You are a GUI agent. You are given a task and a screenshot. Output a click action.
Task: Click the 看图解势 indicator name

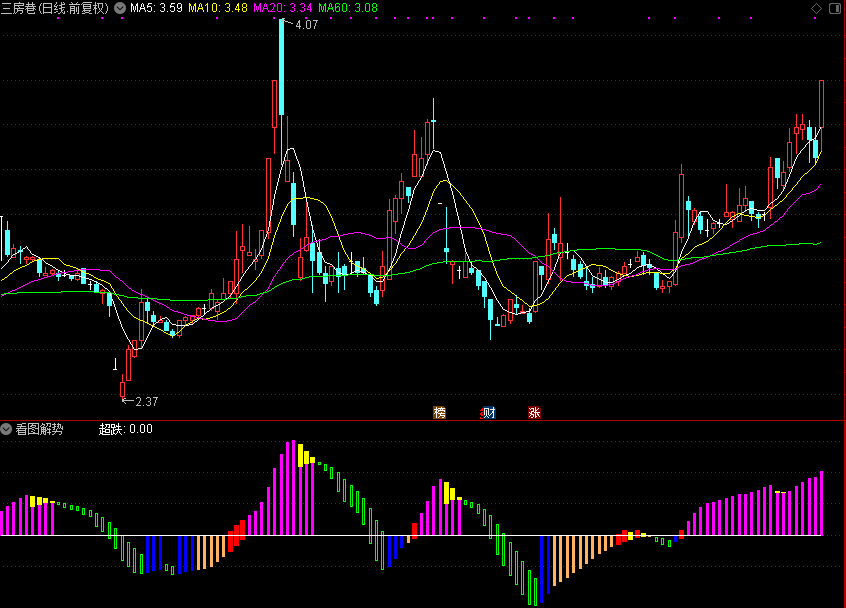pyautogui.click(x=39, y=429)
